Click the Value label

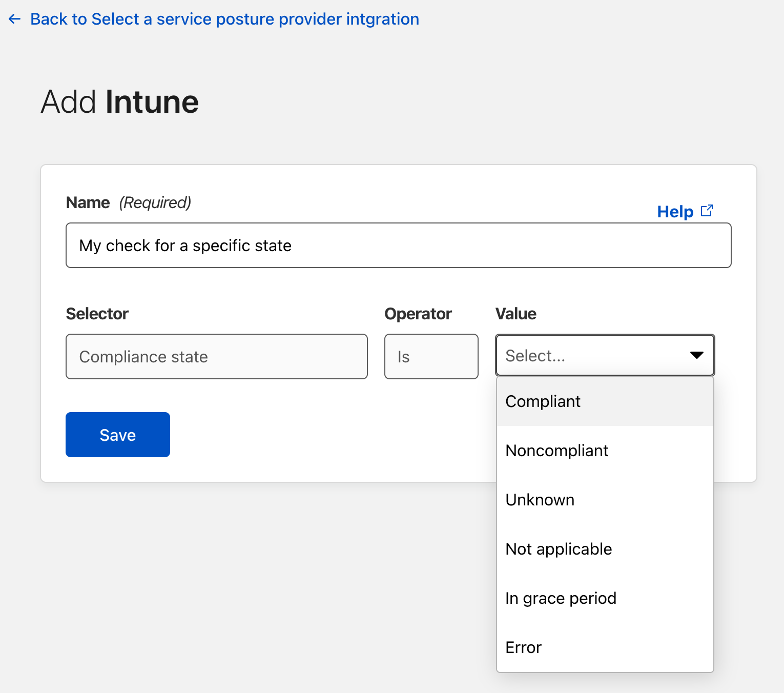tap(516, 314)
